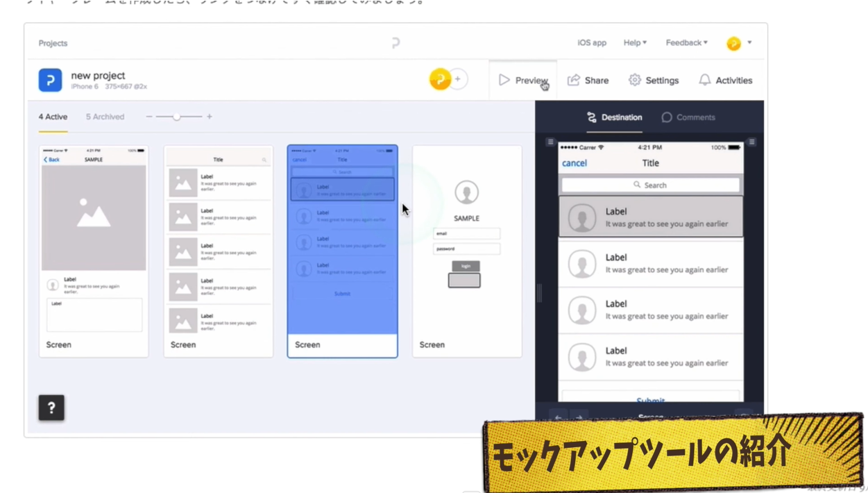Viewport: 868px width, 493px height.
Task: Click the fourth row's avatar icon in preview
Action: coord(582,357)
